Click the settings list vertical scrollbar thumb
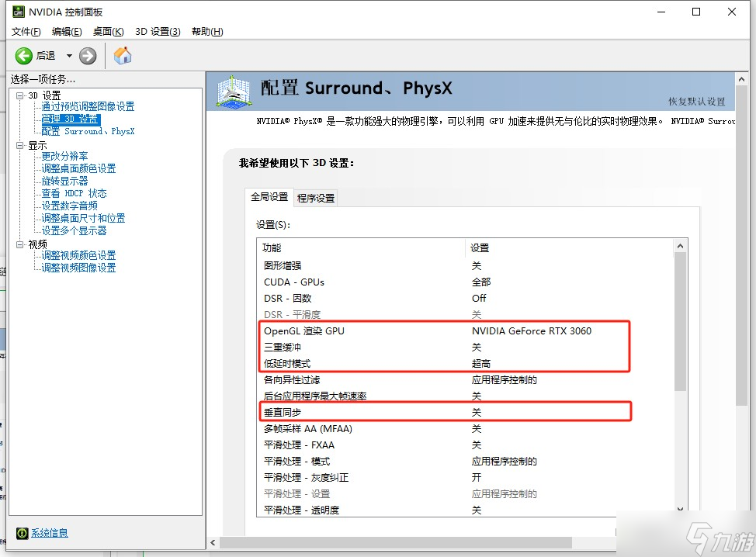The width and height of the screenshot is (756, 557). click(x=680, y=321)
